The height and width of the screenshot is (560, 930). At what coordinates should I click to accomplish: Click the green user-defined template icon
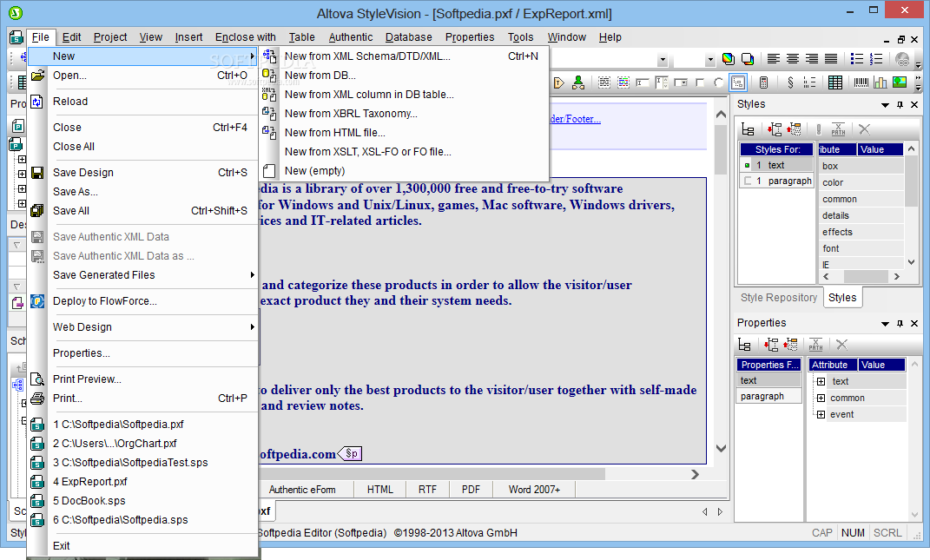pyautogui.click(x=578, y=82)
